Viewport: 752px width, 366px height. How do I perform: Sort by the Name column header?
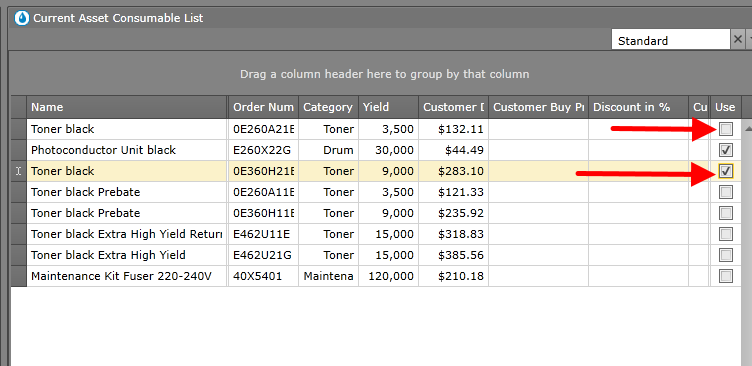point(127,107)
